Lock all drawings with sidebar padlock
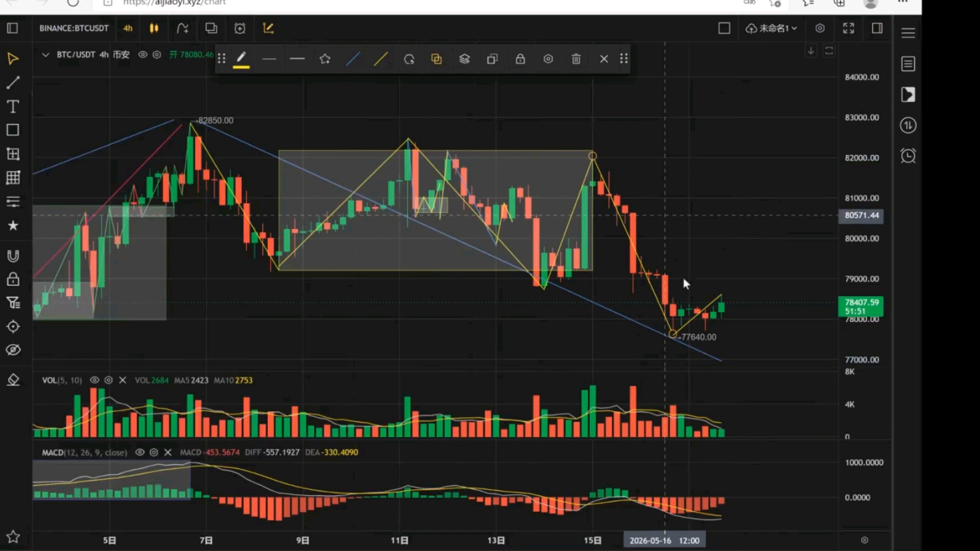 [13, 280]
